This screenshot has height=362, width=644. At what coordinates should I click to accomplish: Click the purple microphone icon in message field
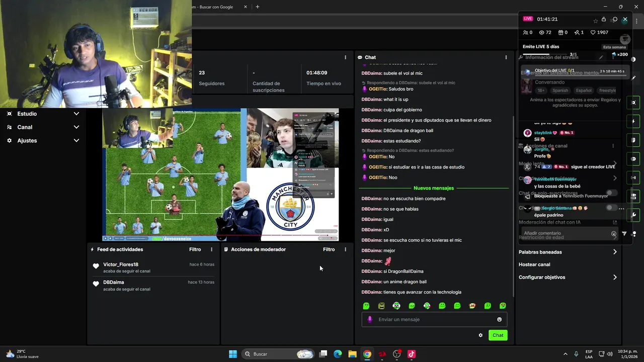point(370,319)
